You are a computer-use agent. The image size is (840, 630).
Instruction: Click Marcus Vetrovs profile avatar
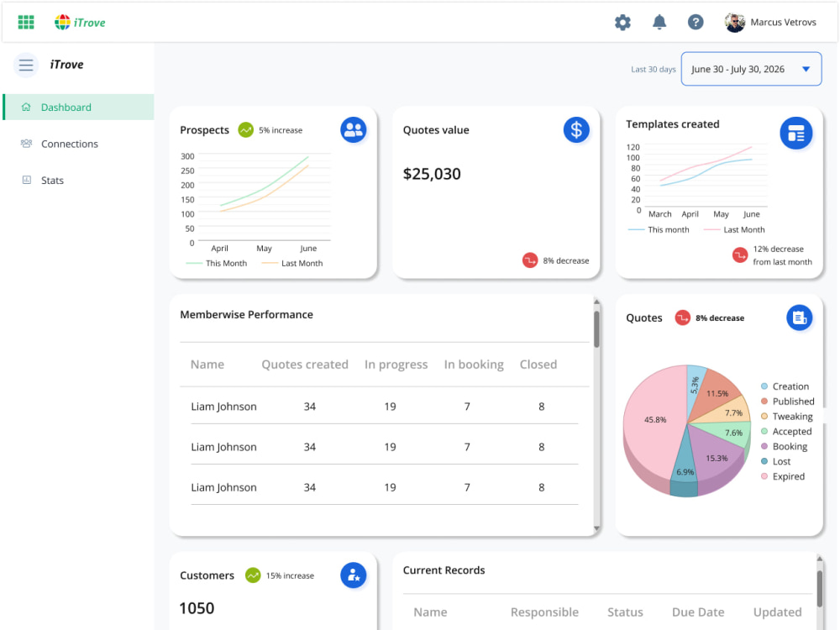(x=734, y=22)
